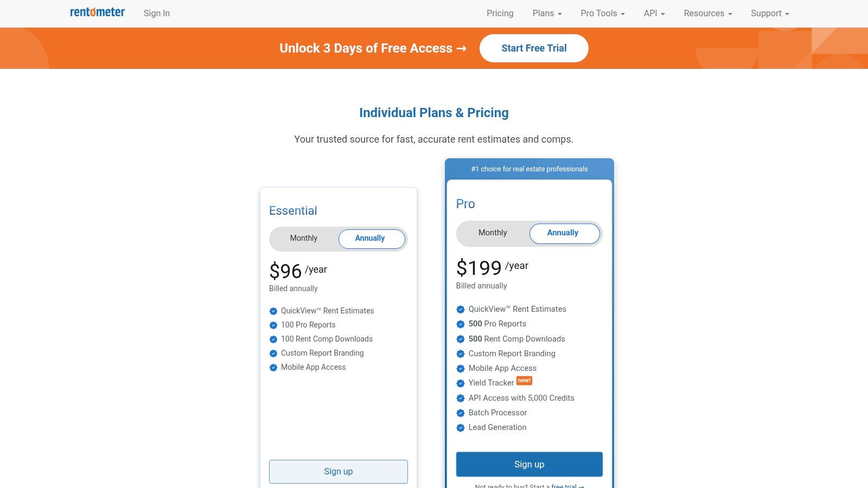Viewport: 868px width, 488px height.
Task: Expand the Resources menu
Action: tap(707, 14)
